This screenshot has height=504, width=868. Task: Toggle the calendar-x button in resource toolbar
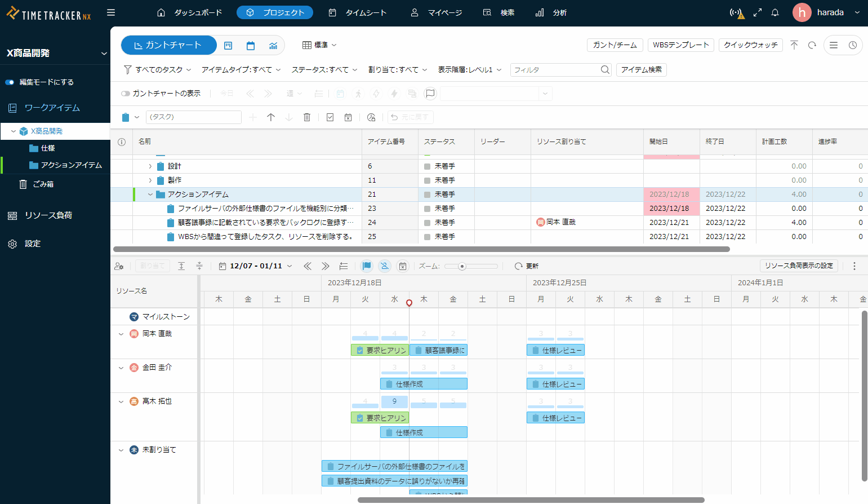coord(403,266)
